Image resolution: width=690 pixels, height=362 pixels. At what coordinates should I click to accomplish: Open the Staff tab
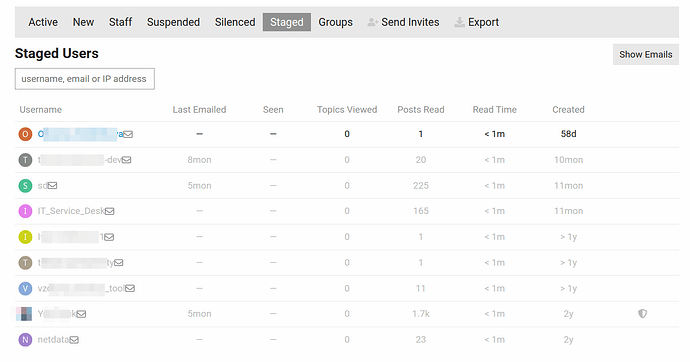click(120, 22)
